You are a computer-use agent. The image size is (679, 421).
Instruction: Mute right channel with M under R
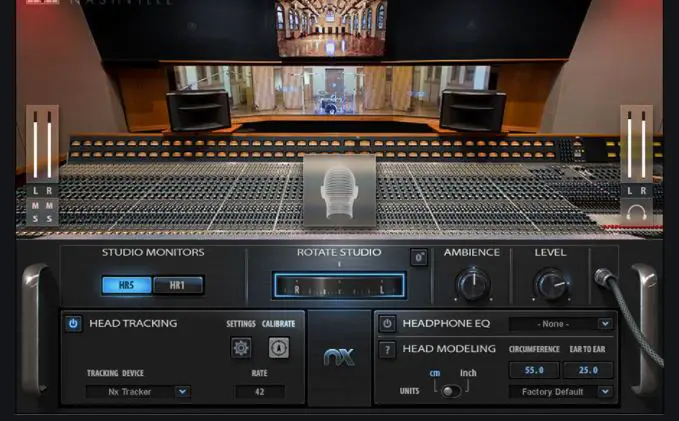(49, 205)
